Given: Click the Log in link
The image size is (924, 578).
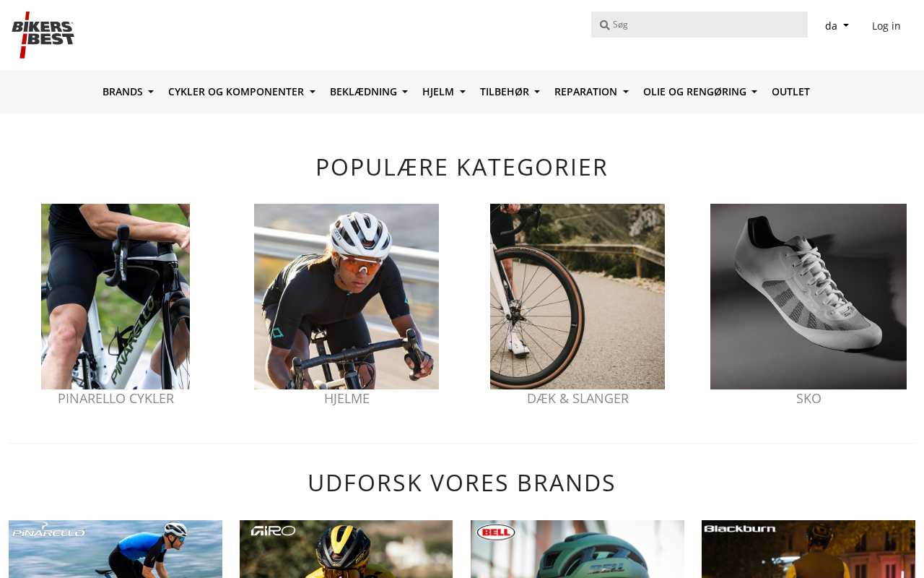Looking at the screenshot, I should pyautogui.click(x=886, y=26).
